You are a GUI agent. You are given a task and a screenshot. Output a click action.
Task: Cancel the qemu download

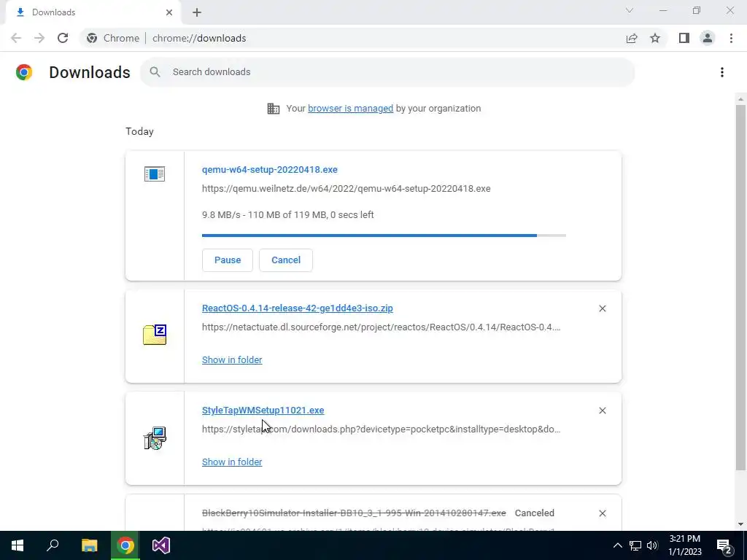tap(286, 260)
